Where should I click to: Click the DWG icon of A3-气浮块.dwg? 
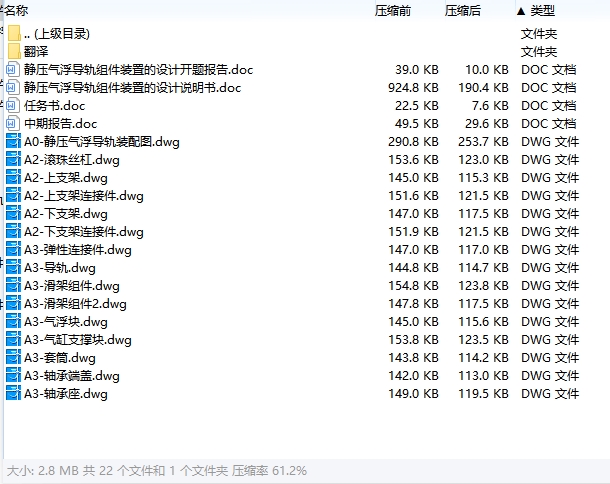click(x=13, y=321)
